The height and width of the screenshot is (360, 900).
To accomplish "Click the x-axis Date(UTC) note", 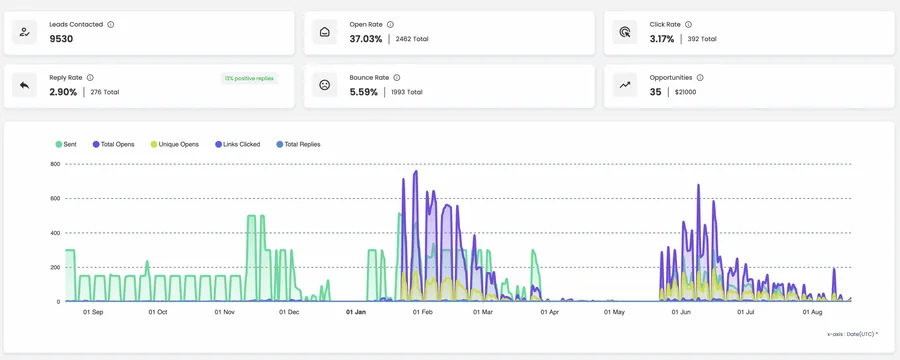I will 853,334.
